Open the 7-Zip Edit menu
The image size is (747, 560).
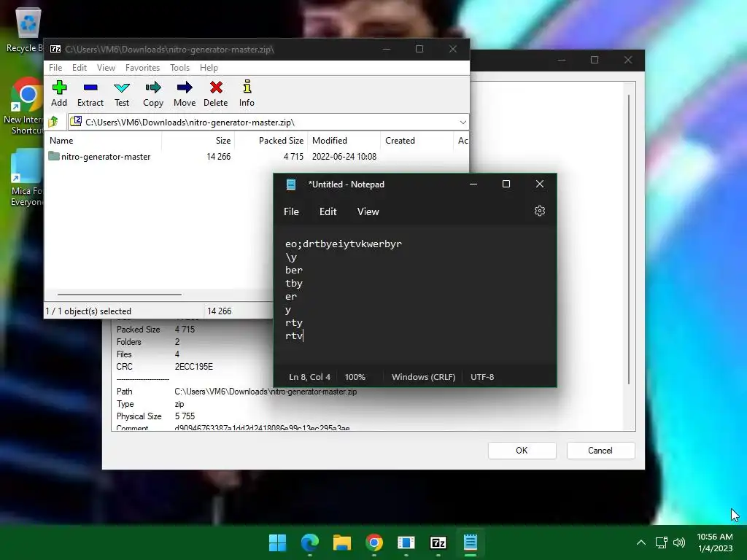pos(79,68)
